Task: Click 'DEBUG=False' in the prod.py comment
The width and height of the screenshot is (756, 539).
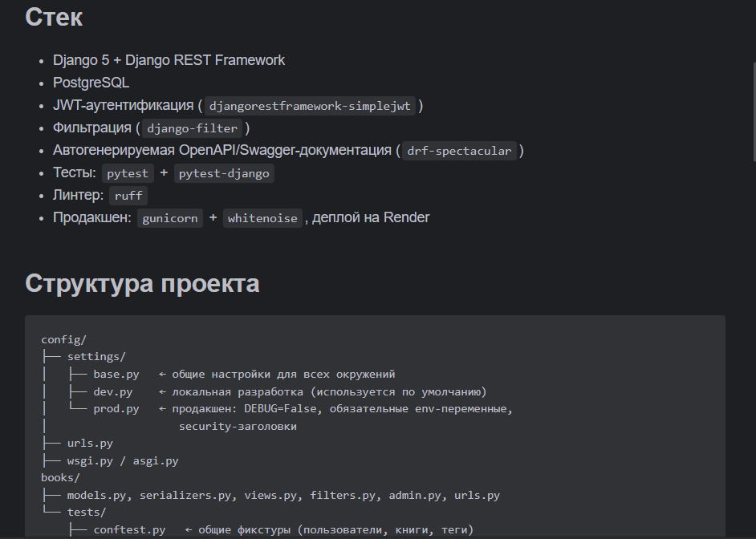Action: pyautogui.click(x=280, y=409)
